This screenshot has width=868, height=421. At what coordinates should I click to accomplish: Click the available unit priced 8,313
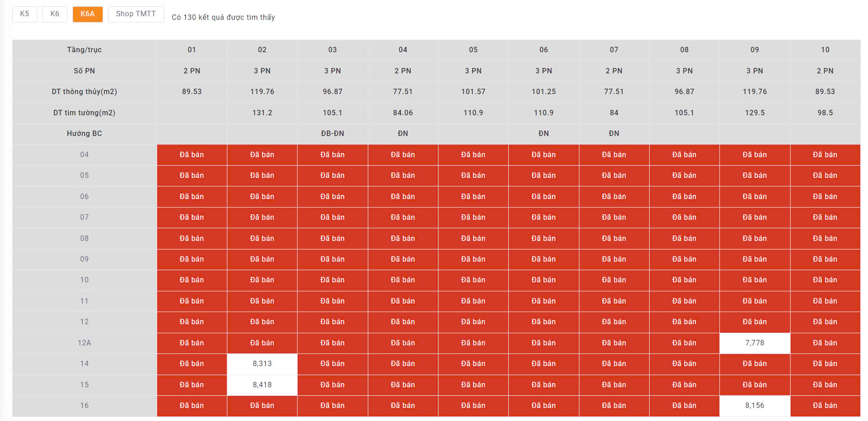262,363
